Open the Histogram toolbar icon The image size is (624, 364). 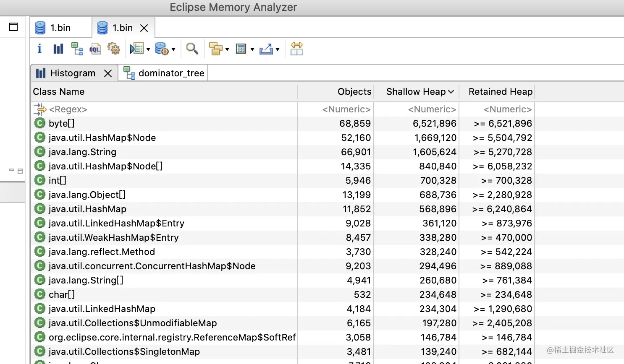click(x=58, y=49)
